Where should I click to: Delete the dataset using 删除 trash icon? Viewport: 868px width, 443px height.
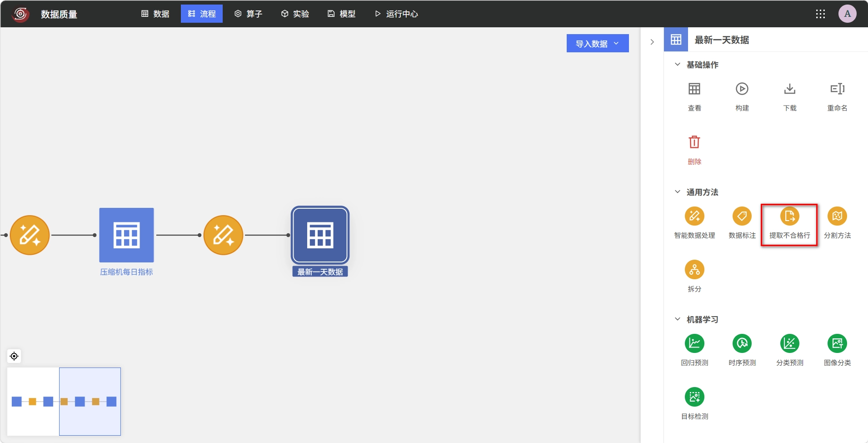[x=694, y=142]
